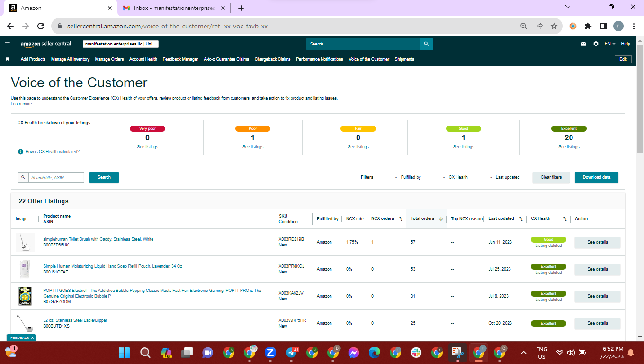The image size is (644, 364).
Task: Open the Lavender Hand Soap Refill product link
Action: coord(113,266)
